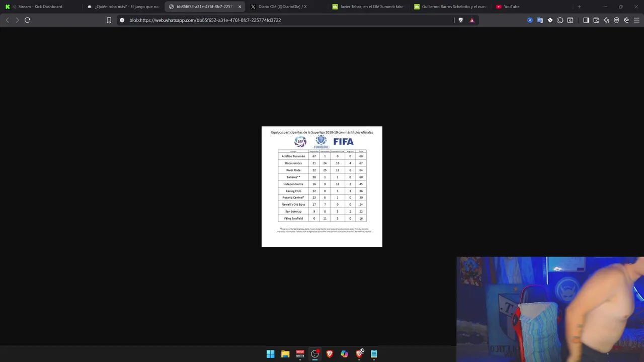Click the 'Rosario Central*' table row name
Screen dimensions: 644x362
point(293,198)
